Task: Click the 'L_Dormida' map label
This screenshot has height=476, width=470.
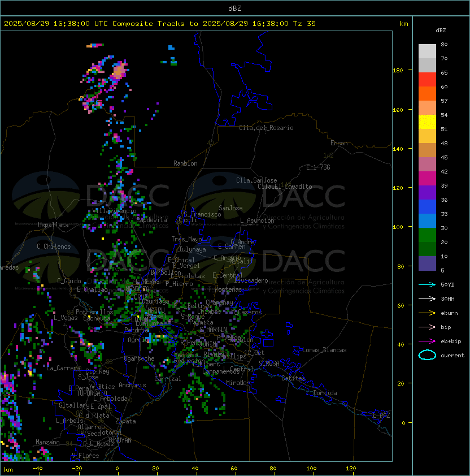Action: coord(321,393)
